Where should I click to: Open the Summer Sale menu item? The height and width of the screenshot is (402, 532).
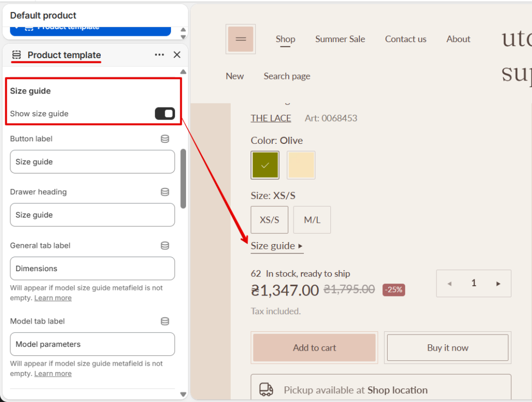tap(340, 39)
